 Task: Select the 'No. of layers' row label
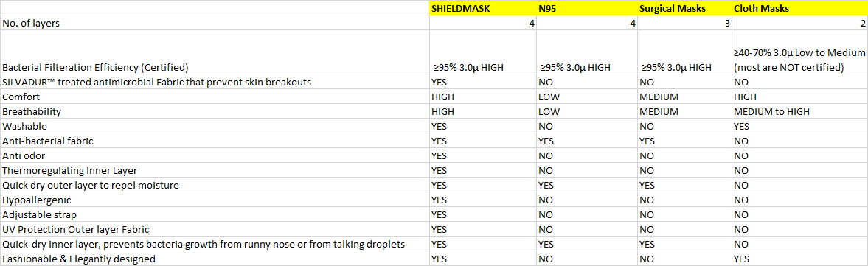pyautogui.click(x=215, y=24)
